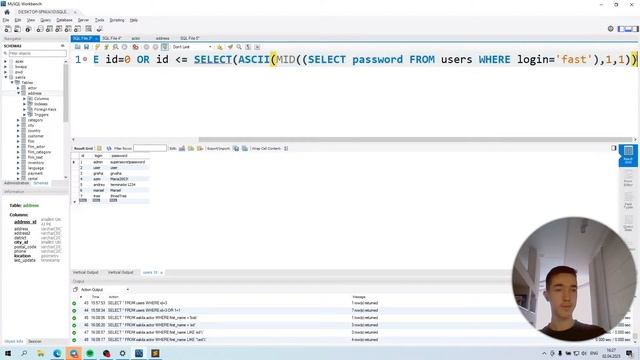Image resolution: width=640 pixels, height=360 pixels.
Task: Open the Windows Start menu
Action: click(8, 353)
